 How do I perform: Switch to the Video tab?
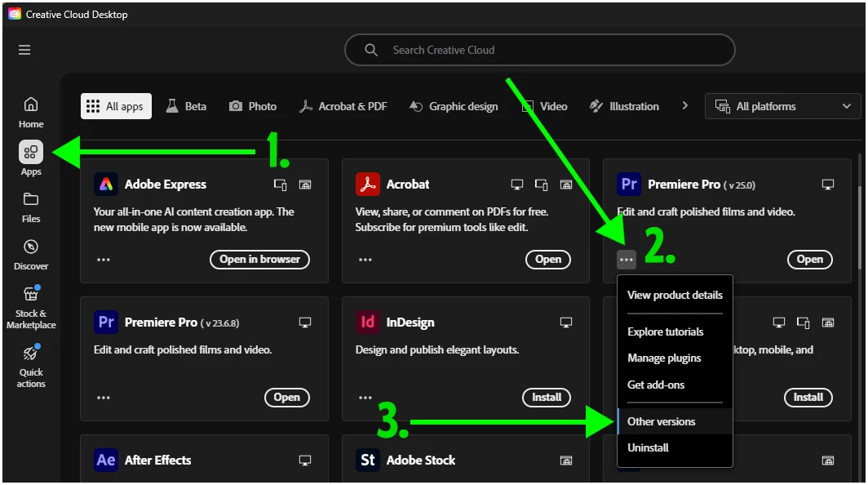[x=545, y=106]
